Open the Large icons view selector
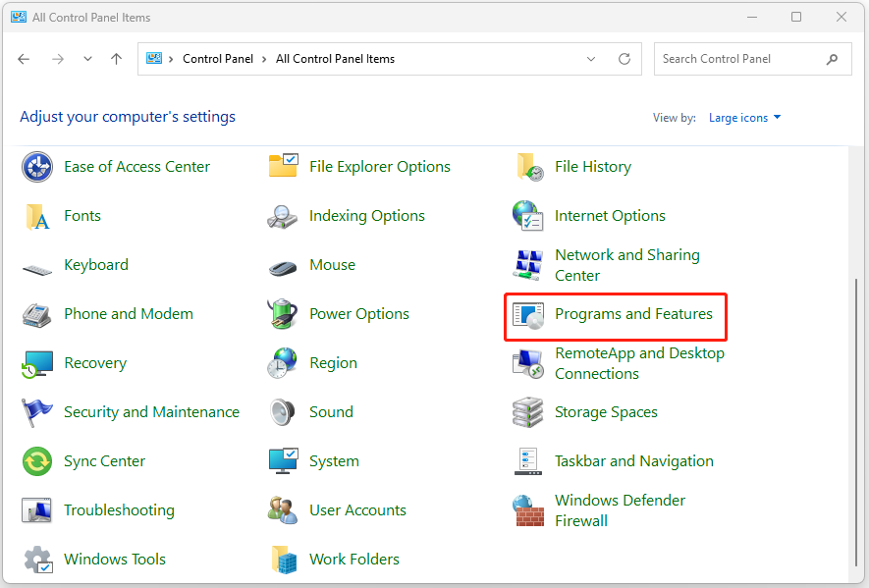The height and width of the screenshot is (588, 869). coord(744,117)
